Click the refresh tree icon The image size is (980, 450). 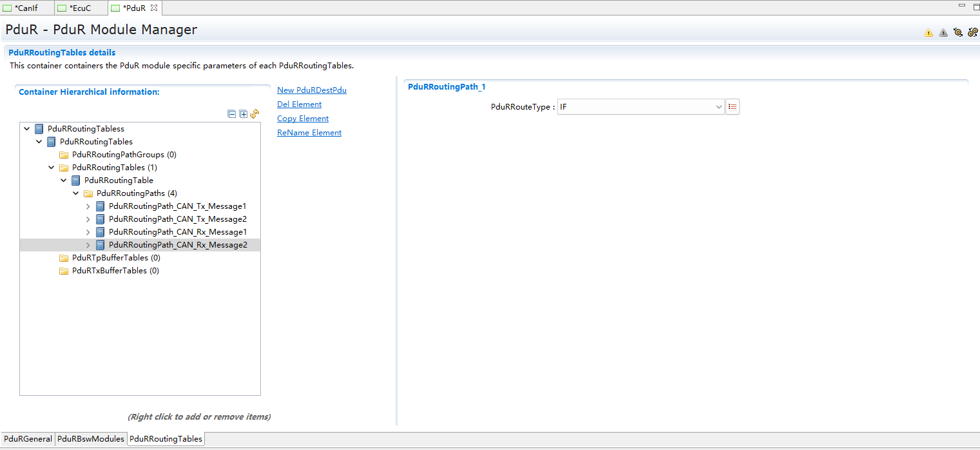click(255, 114)
